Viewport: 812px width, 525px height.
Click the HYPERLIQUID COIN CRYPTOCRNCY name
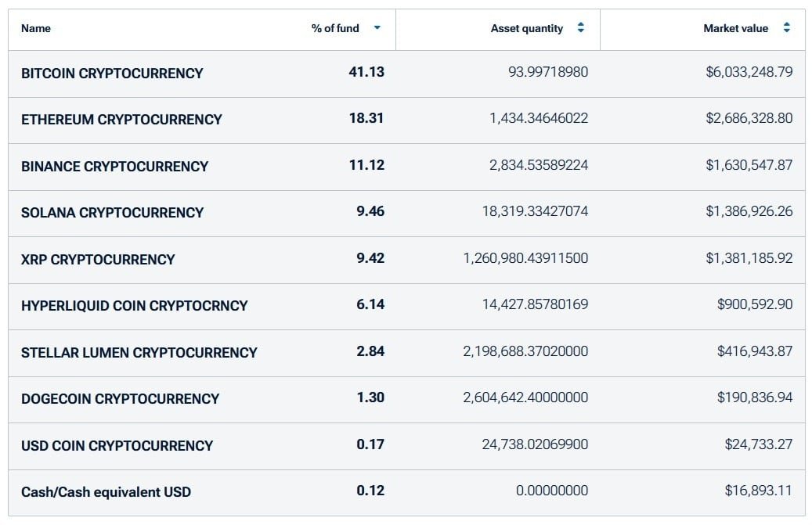[134, 306]
